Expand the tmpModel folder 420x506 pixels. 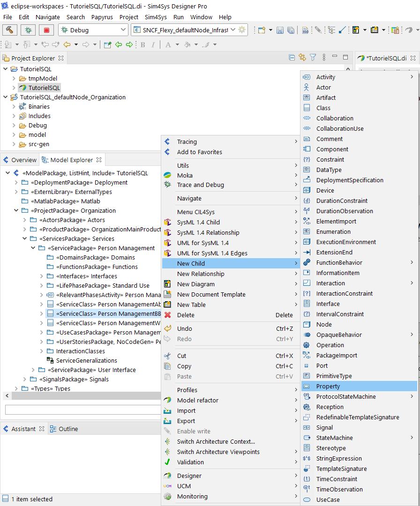click(14, 78)
